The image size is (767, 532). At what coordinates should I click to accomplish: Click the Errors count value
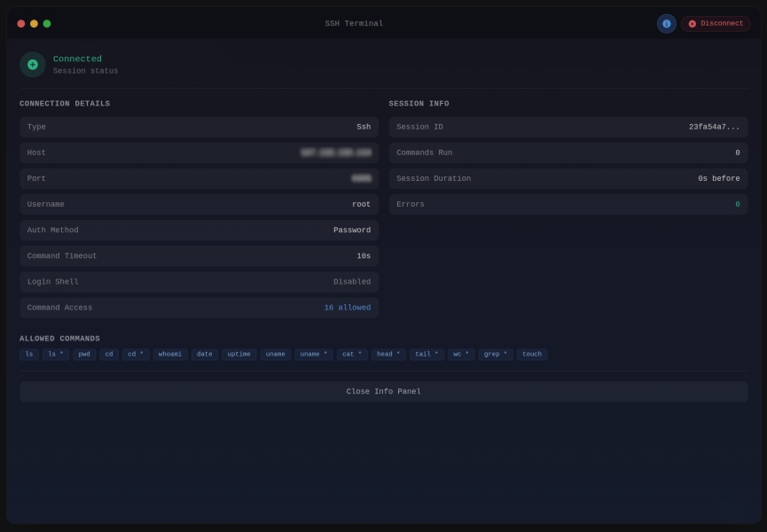pos(737,204)
